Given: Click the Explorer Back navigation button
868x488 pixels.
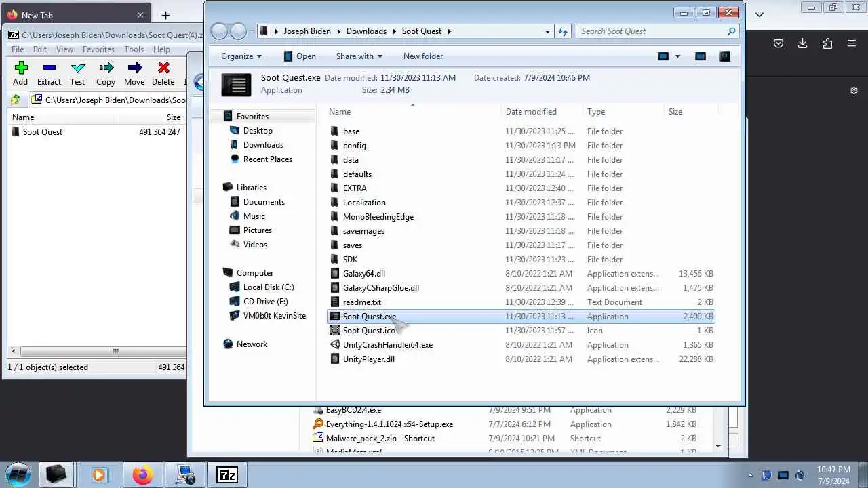Looking at the screenshot, I should [219, 31].
